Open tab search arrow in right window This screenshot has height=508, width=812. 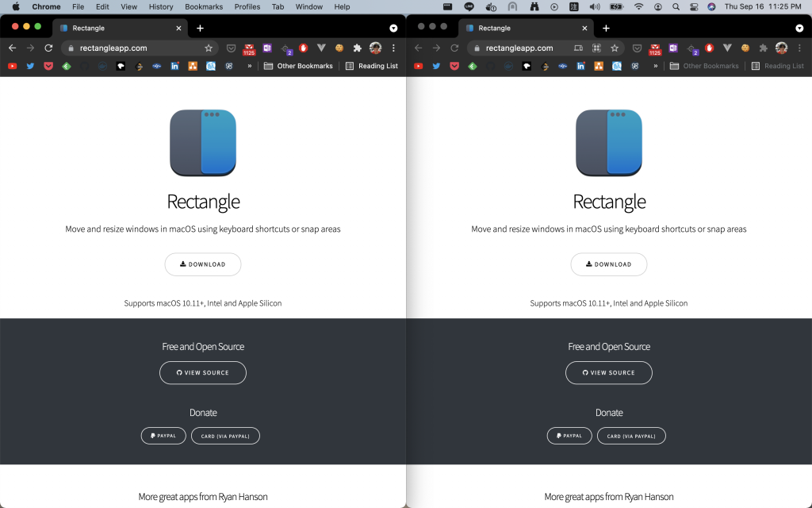coord(799,28)
